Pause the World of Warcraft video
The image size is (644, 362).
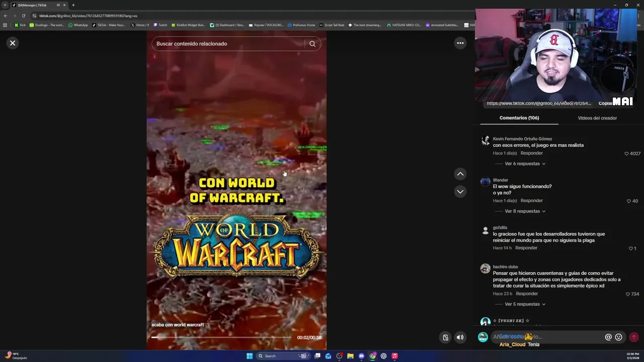(236, 191)
